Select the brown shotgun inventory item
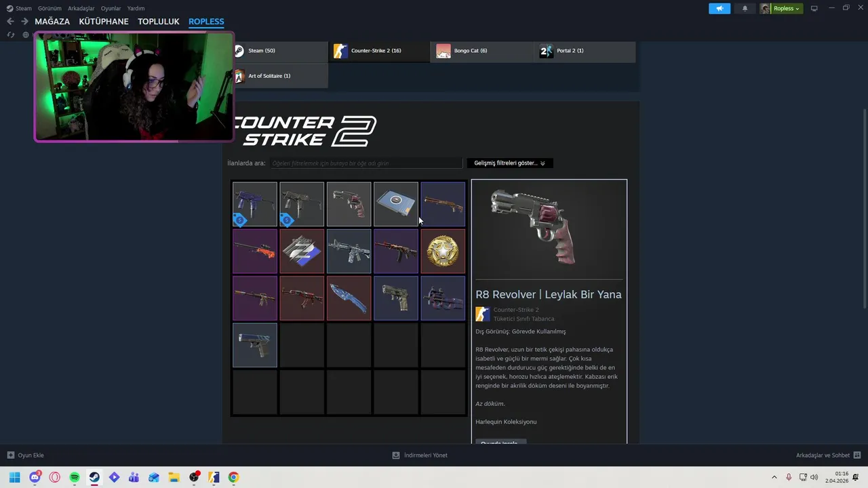Image resolution: width=868 pixels, height=488 pixels. coord(443,204)
